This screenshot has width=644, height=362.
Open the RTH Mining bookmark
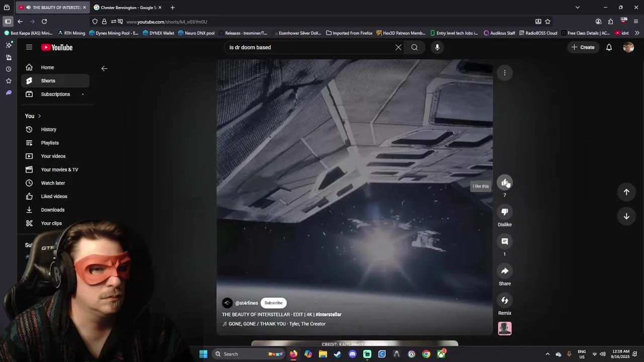coord(71,33)
